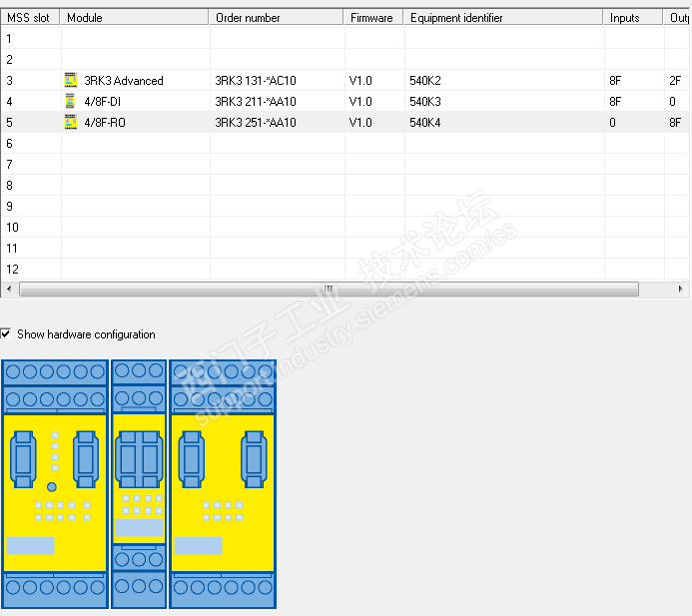Select the rightmost 4/8F-RO hardware module image
The image size is (692, 616).
223,484
